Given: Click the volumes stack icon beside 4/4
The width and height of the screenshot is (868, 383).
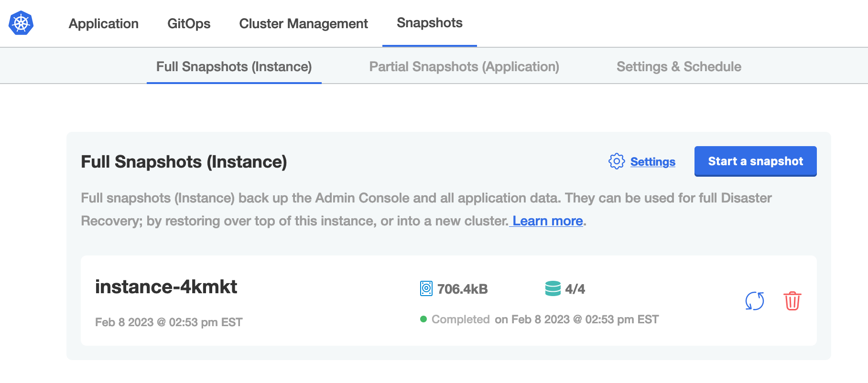Looking at the screenshot, I should 553,288.
